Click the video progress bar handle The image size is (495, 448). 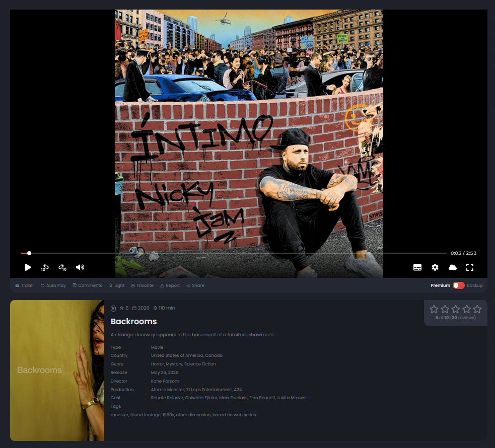29,253
